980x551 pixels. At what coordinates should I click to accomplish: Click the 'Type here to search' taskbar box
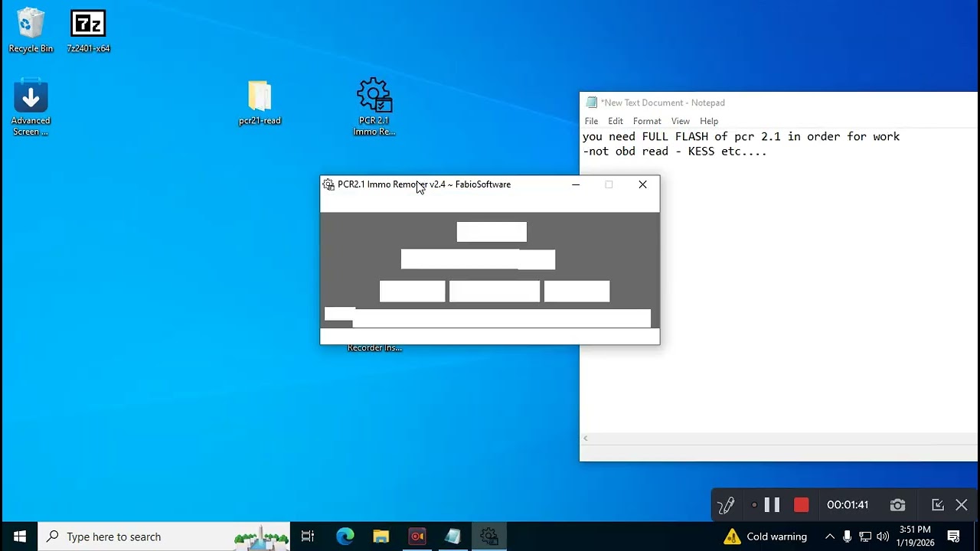tap(165, 536)
